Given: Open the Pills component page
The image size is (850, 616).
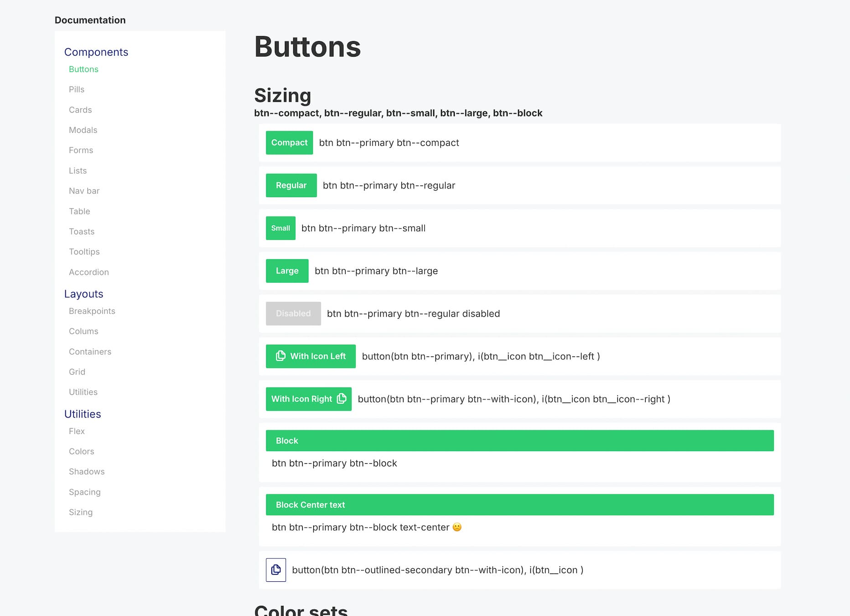Looking at the screenshot, I should pyautogui.click(x=77, y=89).
